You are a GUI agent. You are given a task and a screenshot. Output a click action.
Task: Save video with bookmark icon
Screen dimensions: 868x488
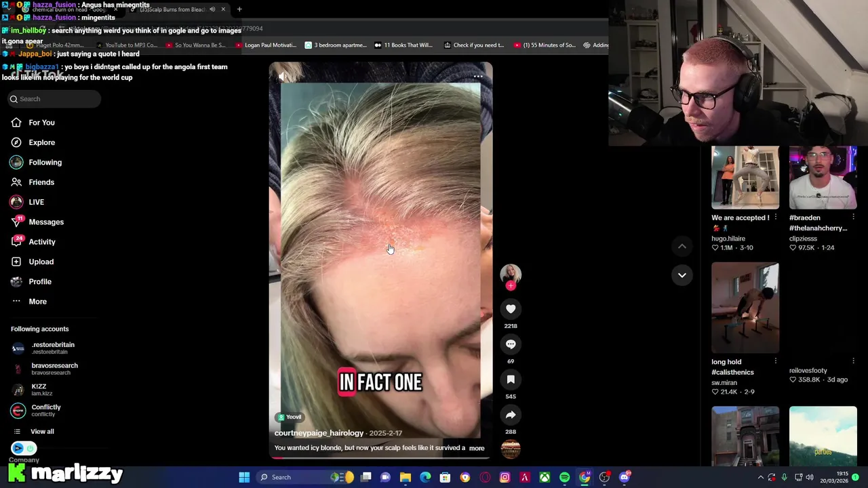click(511, 380)
